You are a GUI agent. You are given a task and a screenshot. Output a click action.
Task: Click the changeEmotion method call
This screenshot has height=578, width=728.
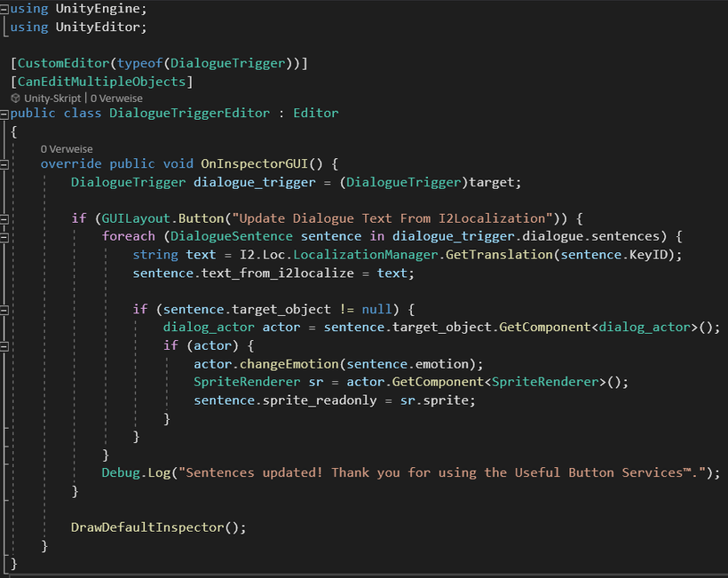click(x=289, y=364)
